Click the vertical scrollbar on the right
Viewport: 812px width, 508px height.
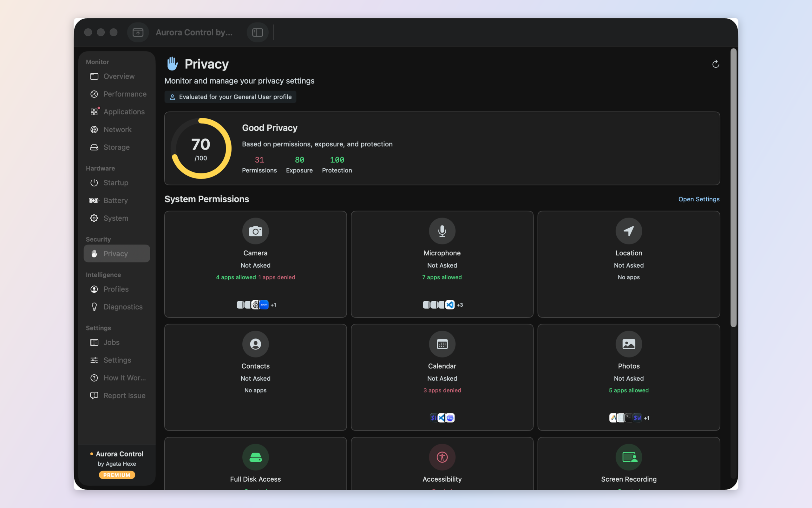click(733, 187)
